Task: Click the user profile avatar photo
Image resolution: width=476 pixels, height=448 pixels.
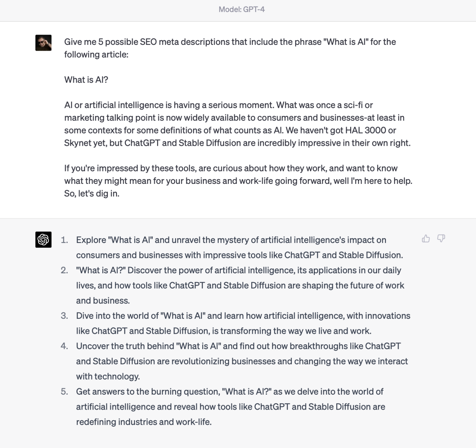Action: point(44,43)
